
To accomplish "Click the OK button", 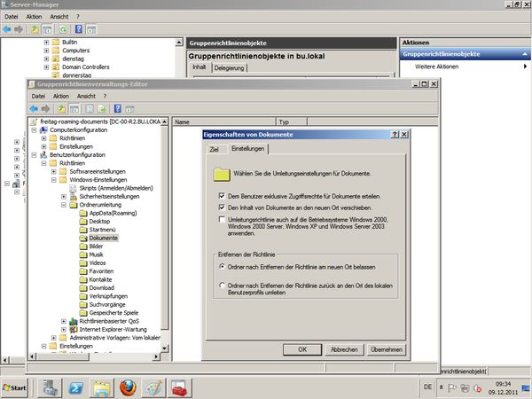I will click(302, 349).
